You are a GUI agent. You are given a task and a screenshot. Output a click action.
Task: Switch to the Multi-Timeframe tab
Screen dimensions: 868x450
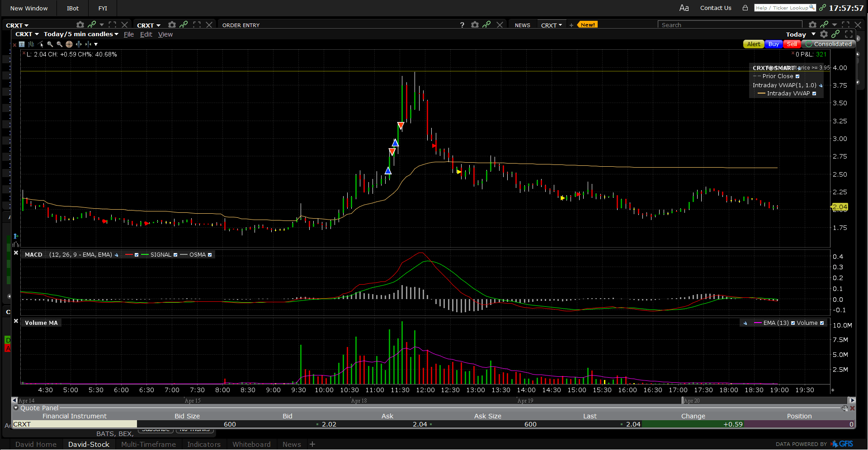coord(148,444)
